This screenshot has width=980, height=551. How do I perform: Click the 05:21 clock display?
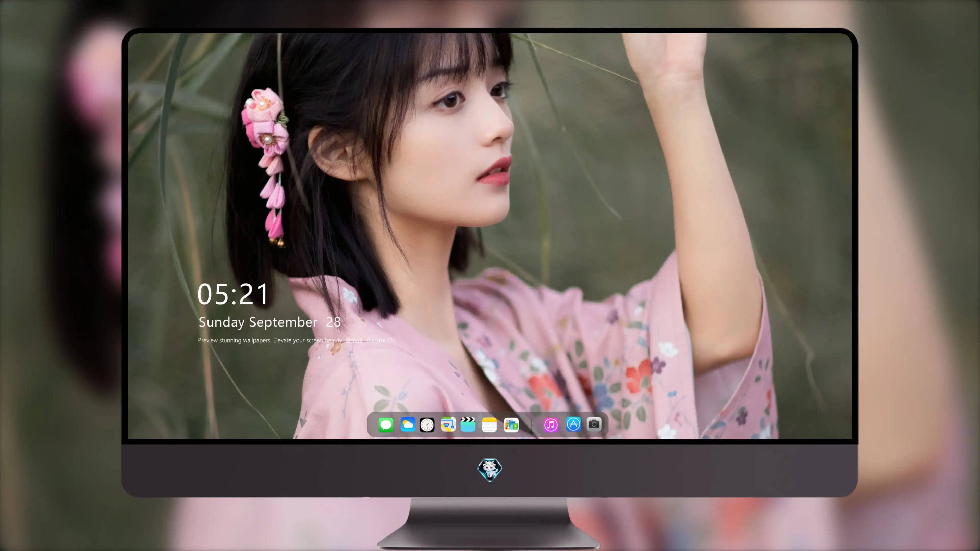(233, 294)
